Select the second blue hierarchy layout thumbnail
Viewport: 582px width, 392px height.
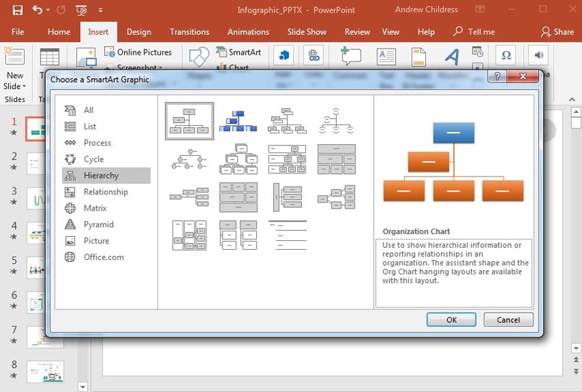click(x=238, y=120)
